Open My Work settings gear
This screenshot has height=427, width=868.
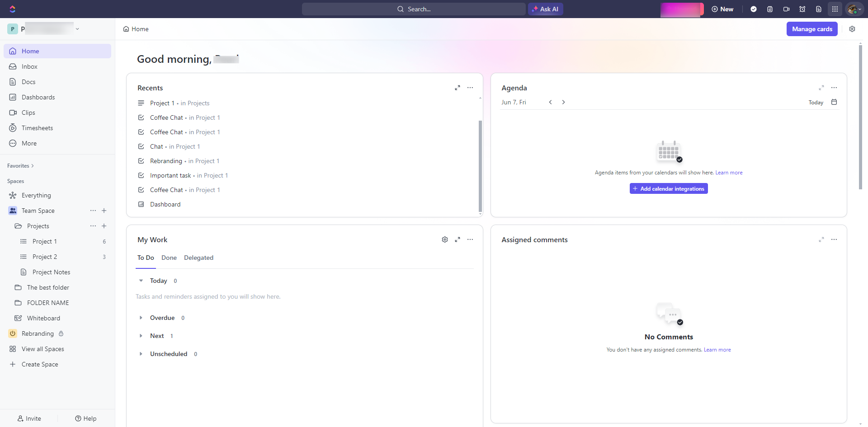[445, 239]
